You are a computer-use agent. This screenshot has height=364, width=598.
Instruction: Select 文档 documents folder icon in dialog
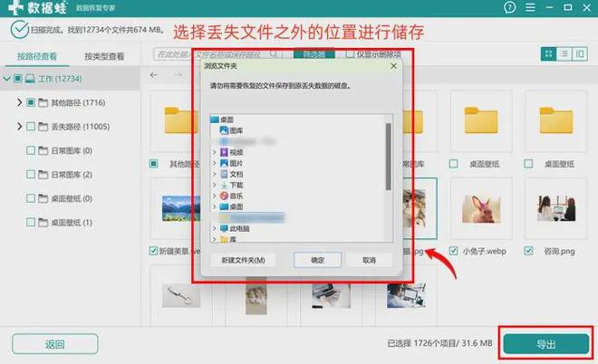coord(224,174)
